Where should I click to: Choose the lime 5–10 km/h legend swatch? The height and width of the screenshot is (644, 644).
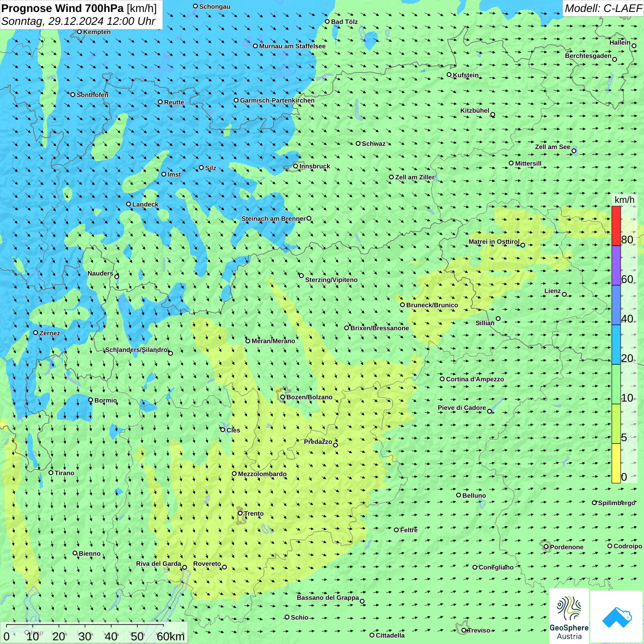616,424
